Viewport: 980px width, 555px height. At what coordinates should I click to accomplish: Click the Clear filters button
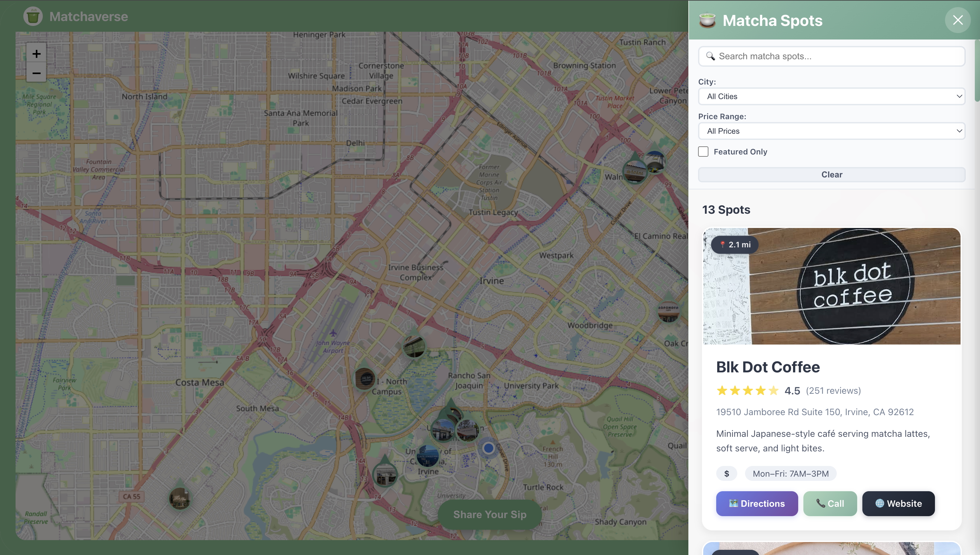831,175
